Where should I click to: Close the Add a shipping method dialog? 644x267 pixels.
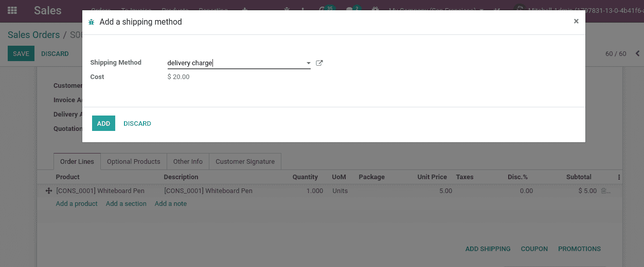pos(576,21)
